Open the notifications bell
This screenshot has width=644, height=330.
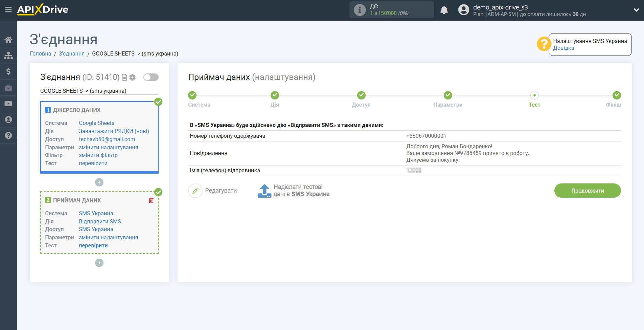click(x=444, y=10)
